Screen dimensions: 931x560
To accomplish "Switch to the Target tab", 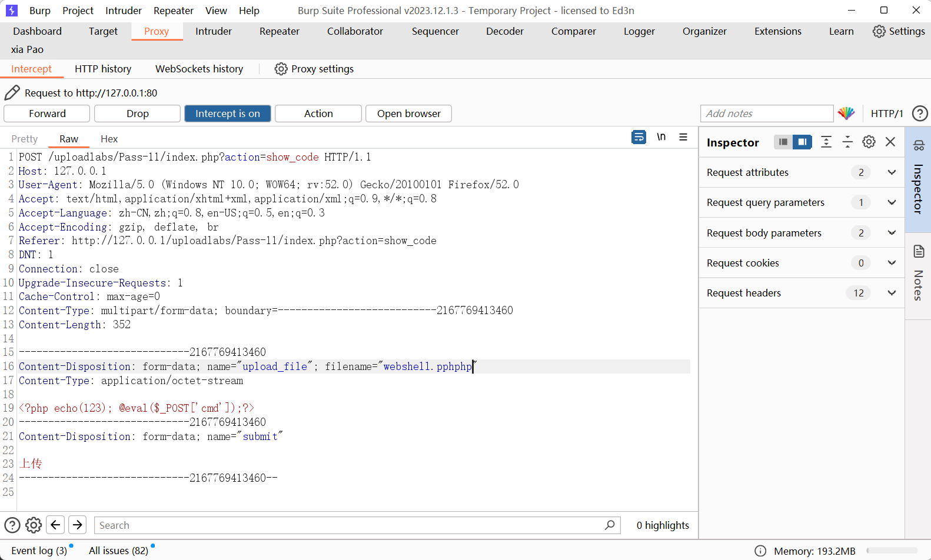I will point(103,31).
